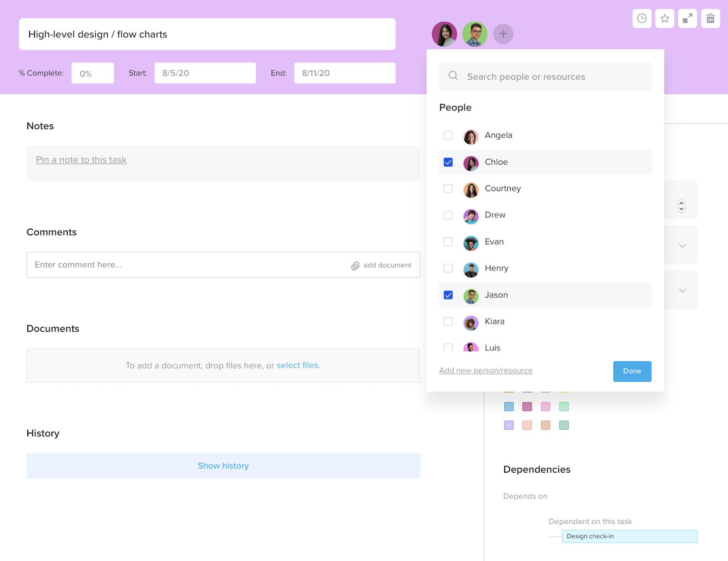Click Show history button

(223, 465)
